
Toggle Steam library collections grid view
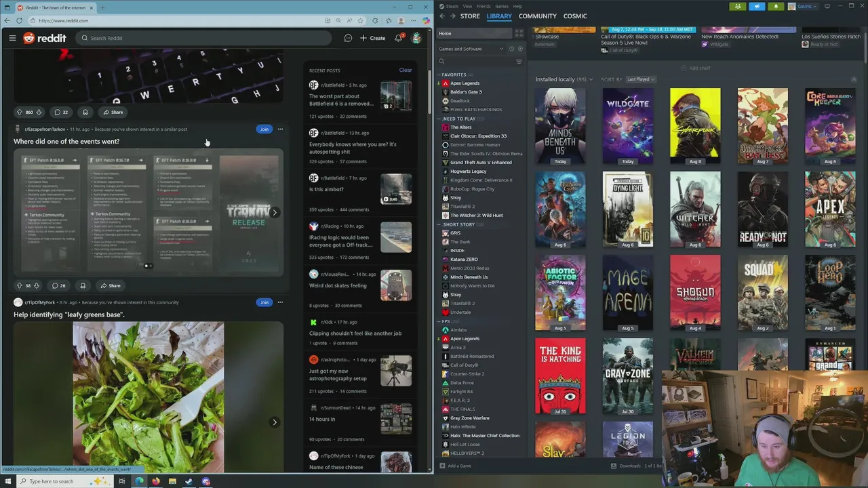[x=519, y=33]
